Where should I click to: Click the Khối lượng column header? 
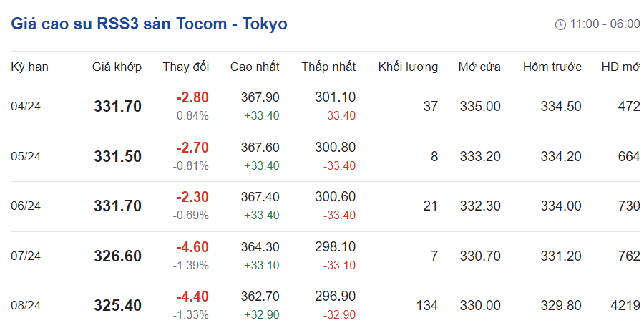(408, 67)
